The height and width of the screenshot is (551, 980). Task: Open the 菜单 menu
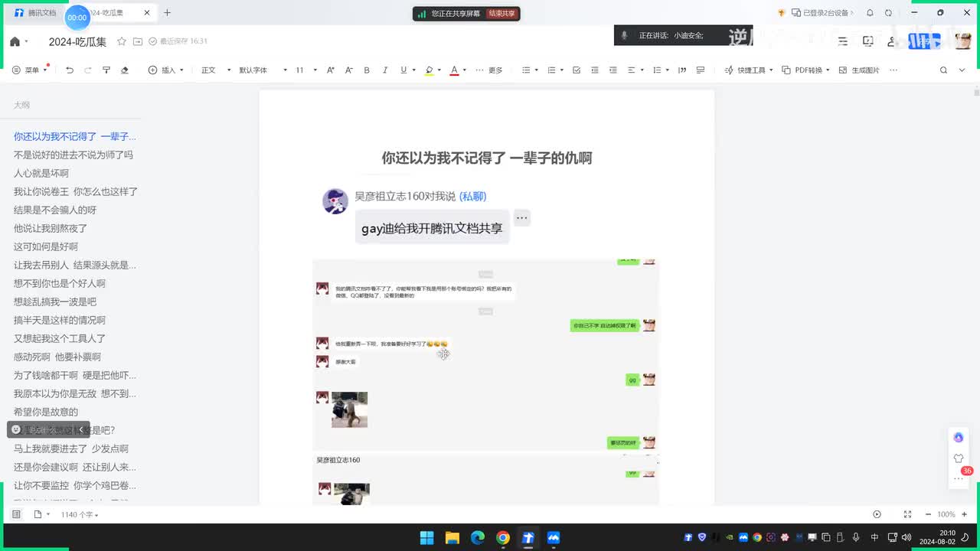tap(29, 70)
